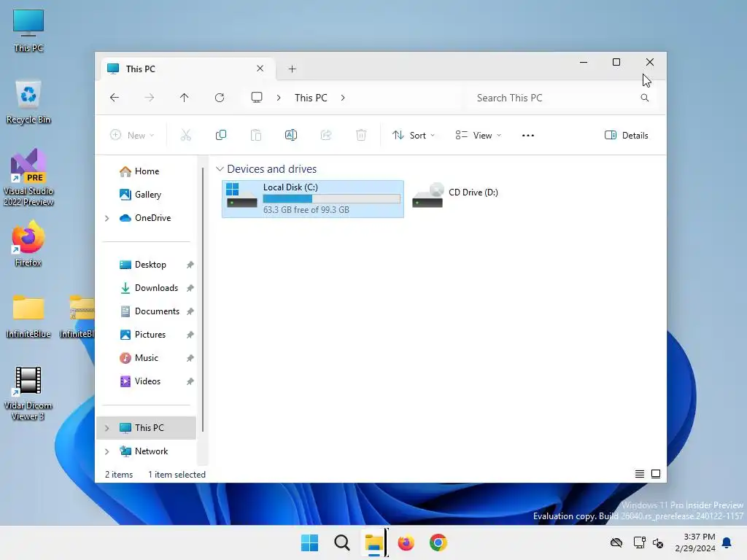The height and width of the screenshot is (560, 747).
Task: Expand the This PC tree node
Action: point(107,428)
